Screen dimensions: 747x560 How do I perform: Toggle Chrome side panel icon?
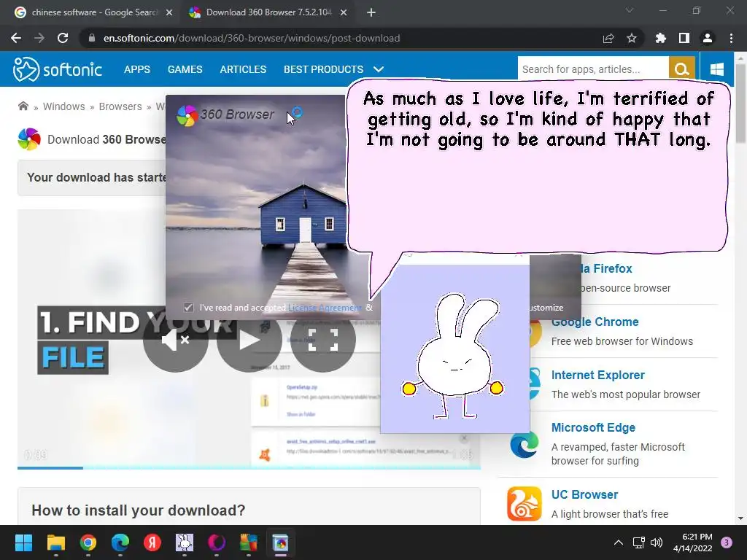pos(684,38)
